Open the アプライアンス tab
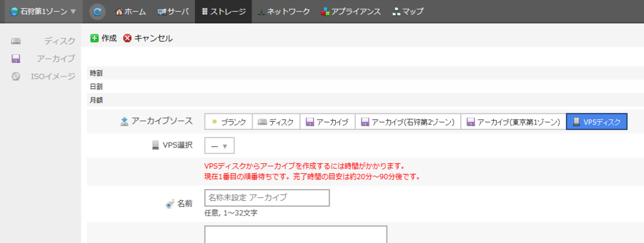The width and height of the screenshot is (644, 243). click(351, 11)
